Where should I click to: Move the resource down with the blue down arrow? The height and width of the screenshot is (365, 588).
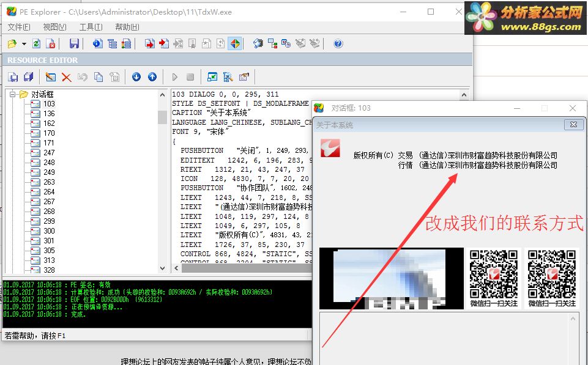pos(136,77)
